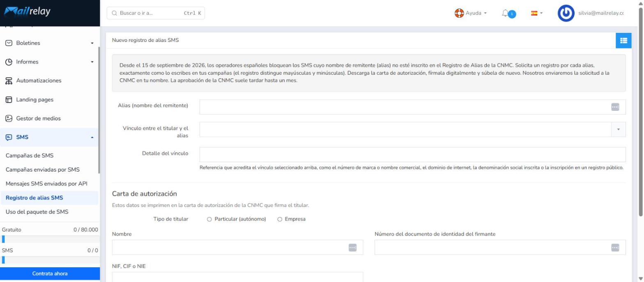
Task: Focus the Detalle del vínculo field
Action: [413, 155]
